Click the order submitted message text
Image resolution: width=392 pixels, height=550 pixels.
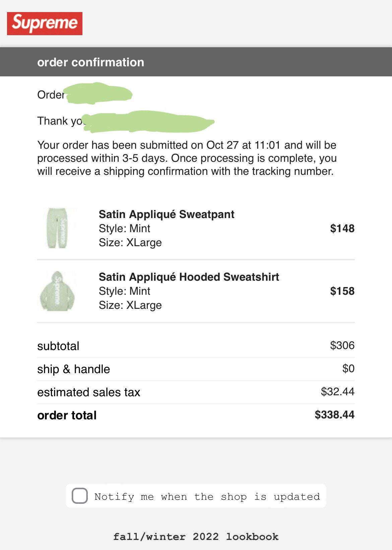point(187,158)
